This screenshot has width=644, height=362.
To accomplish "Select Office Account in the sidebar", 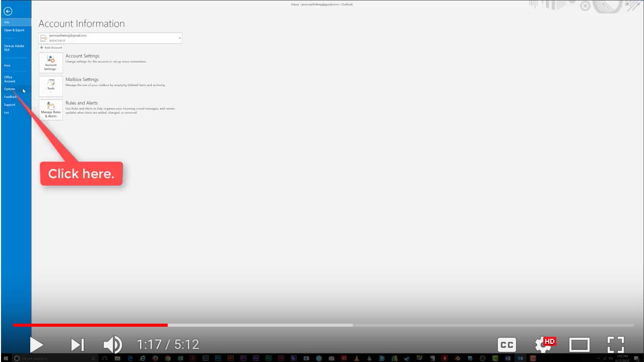I will coord(10,79).
